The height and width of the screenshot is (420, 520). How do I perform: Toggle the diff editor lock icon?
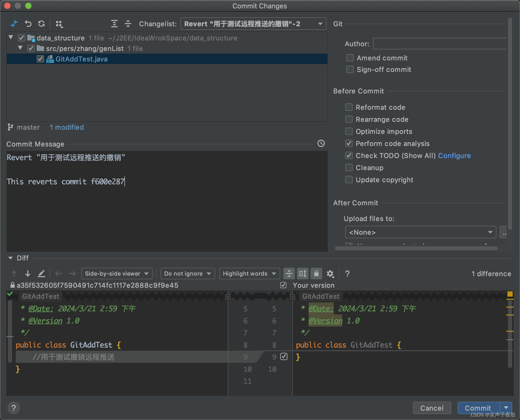coord(316,274)
